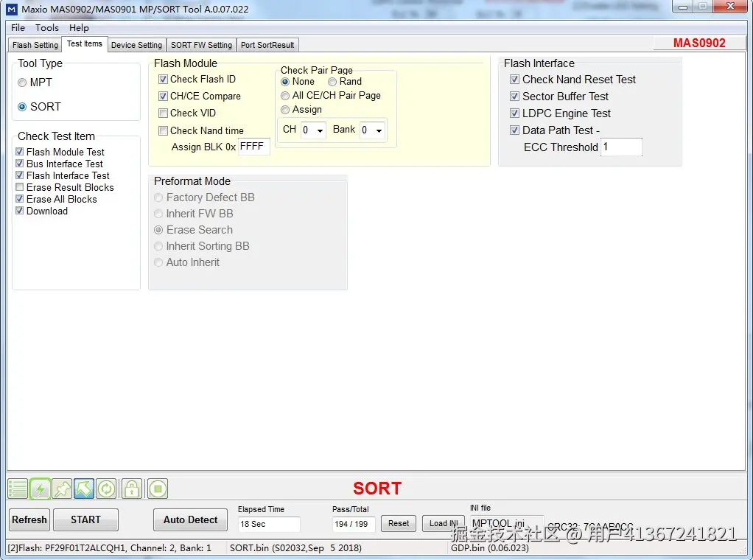
Task: Click the red MAS0902 label
Action: (699, 43)
